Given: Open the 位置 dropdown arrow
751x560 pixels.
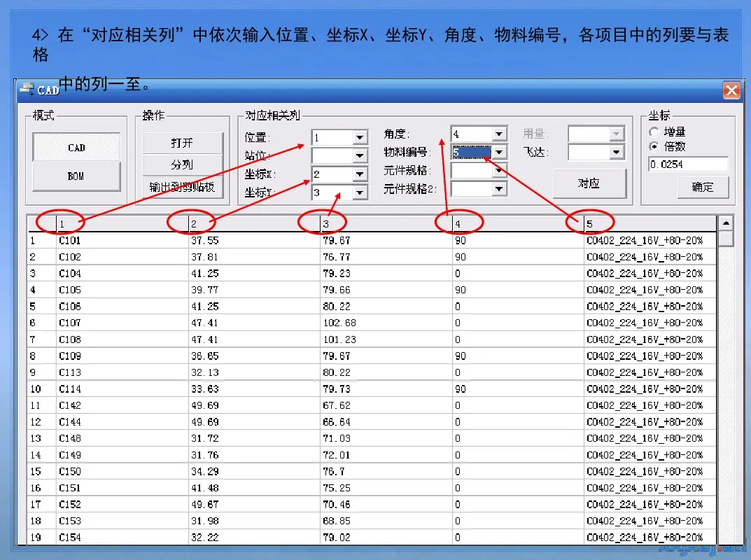Looking at the screenshot, I should point(360,138).
